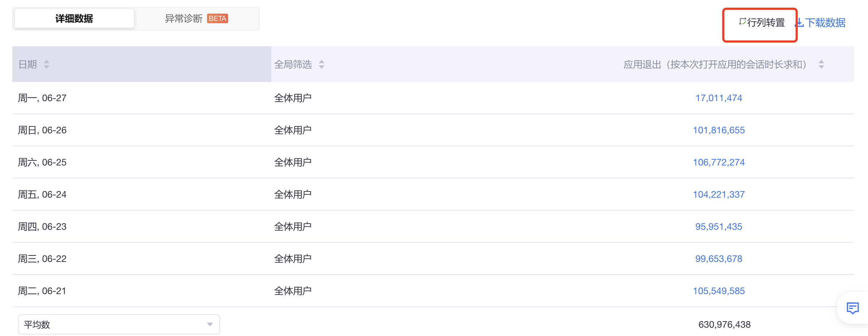868x336 pixels.
Task: Click the row-column transpose icon
Action: 742,22
